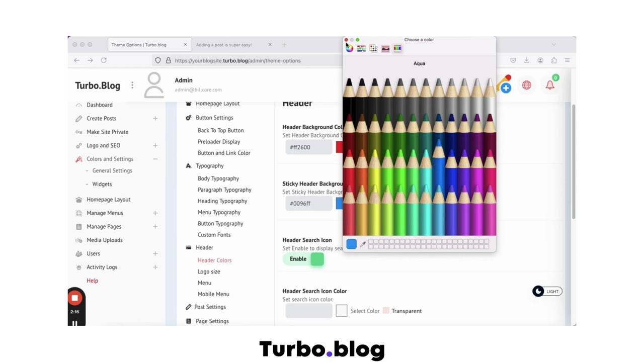Reload the current page
This screenshot has width=644, height=362.
pyautogui.click(x=104, y=60)
